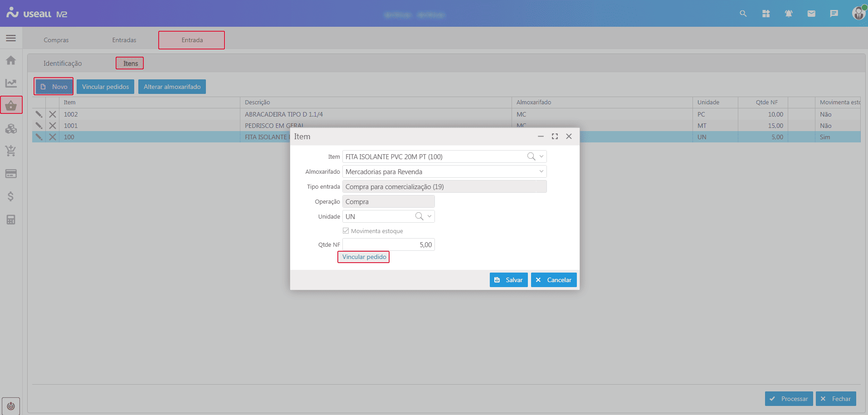This screenshot has height=415, width=868.
Task: Open the dollar sign financial module
Action: pos(11,196)
